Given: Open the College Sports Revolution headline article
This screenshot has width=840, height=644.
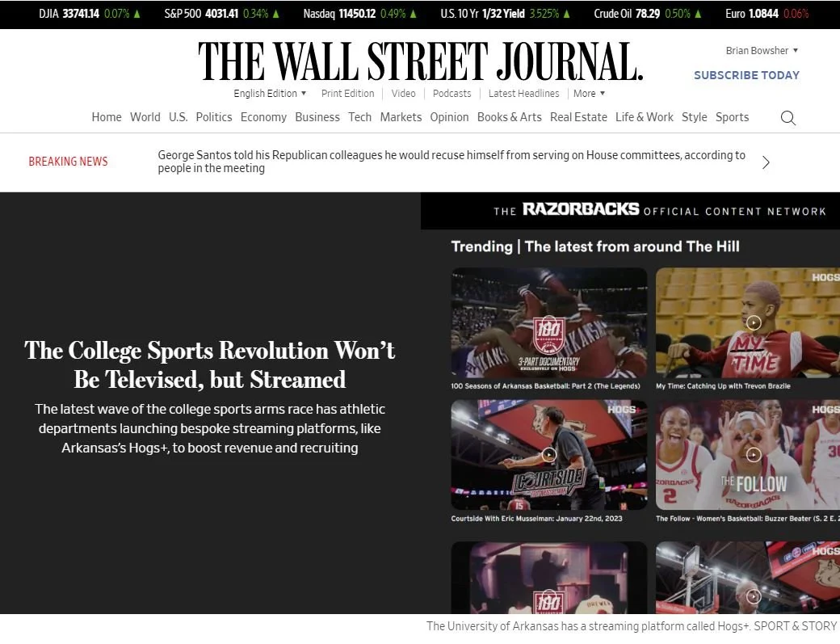Looking at the screenshot, I should 209,364.
